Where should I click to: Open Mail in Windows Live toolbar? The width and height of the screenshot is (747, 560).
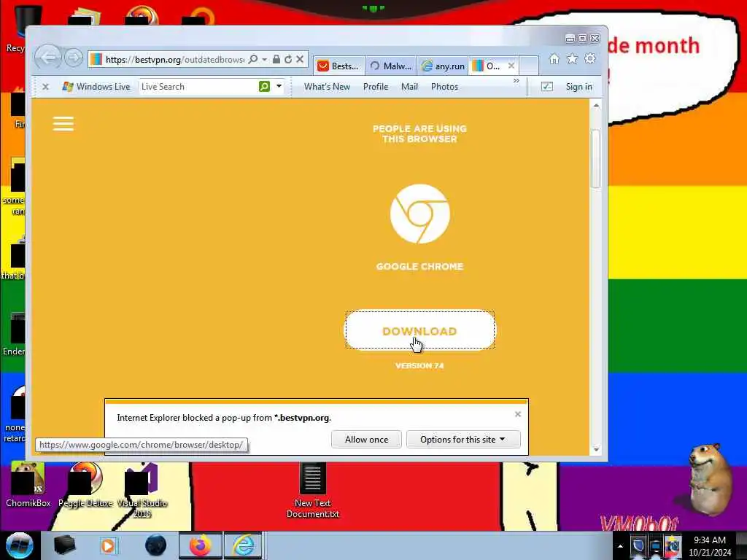click(x=409, y=87)
